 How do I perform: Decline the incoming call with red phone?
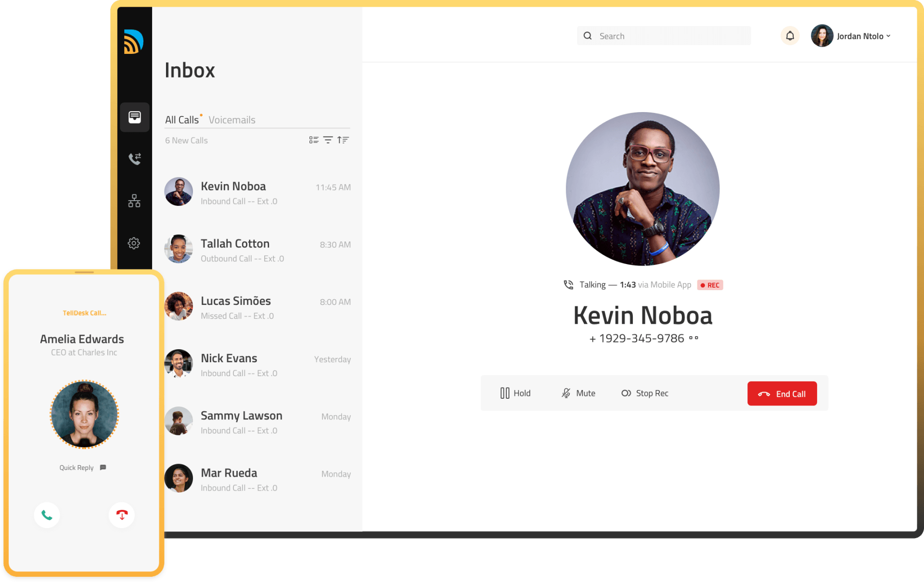[122, 515]
